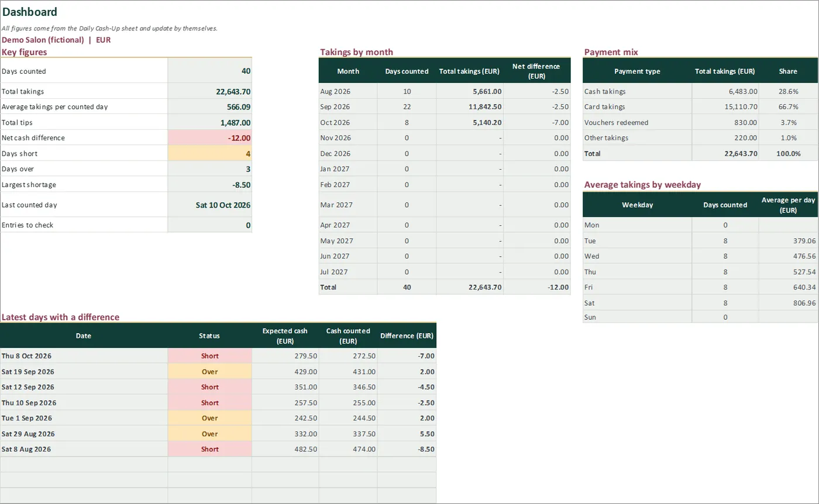Click the "Payment type" column header
This screenshot has height=504, width=819.
(637, 71)
